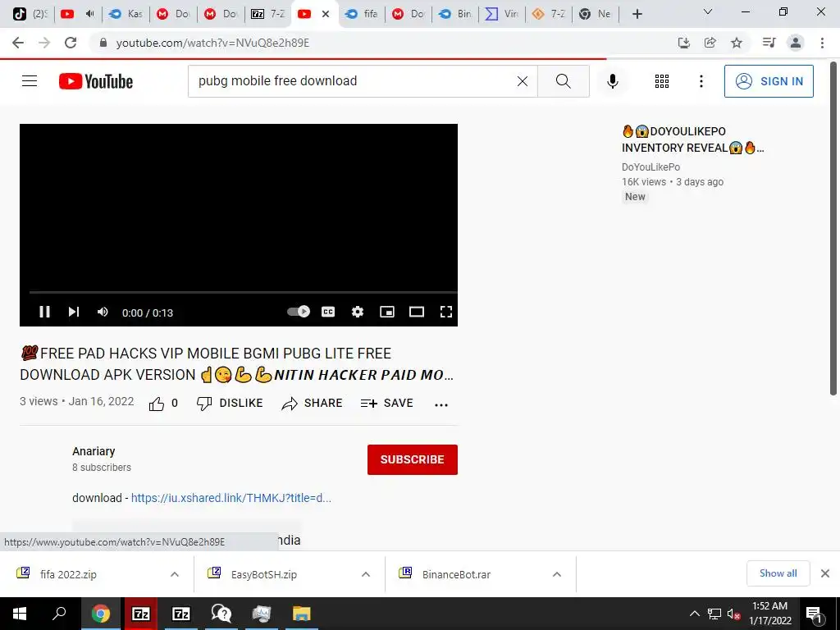Search with your voice microphone
840x630 pixels.
pyautogui.click(x=612, y=81)
